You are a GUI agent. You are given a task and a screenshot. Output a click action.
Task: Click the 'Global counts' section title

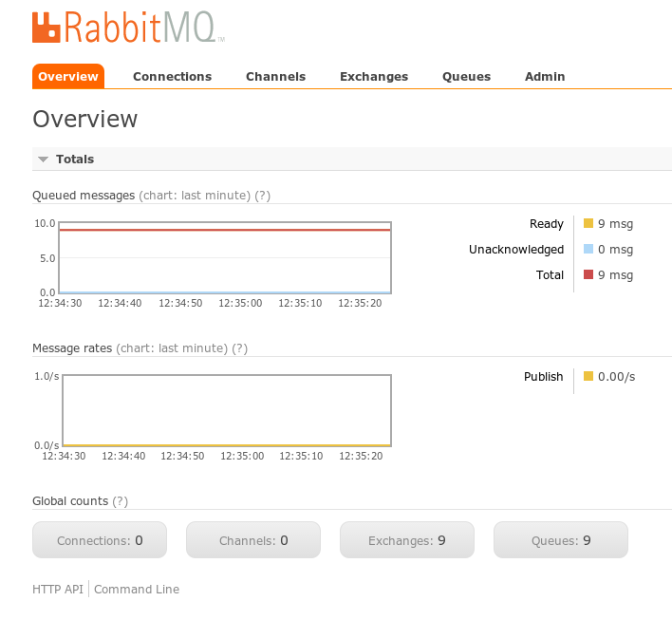point(70,501)
